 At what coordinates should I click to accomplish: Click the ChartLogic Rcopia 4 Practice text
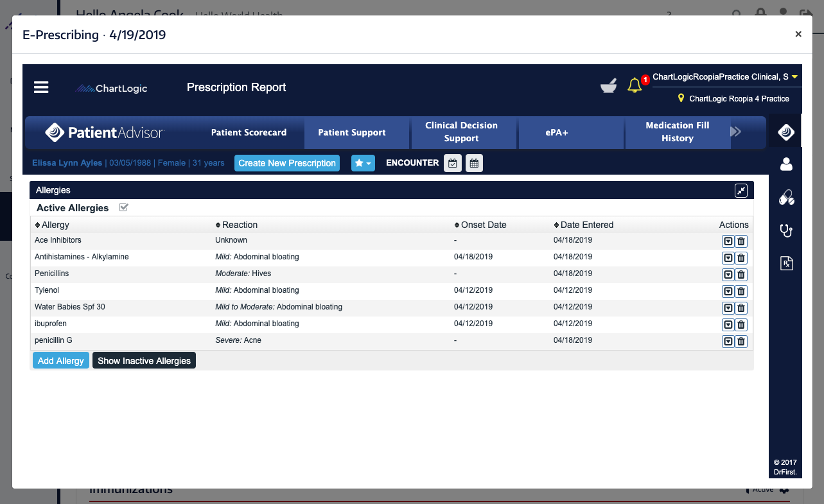[739, 99]
